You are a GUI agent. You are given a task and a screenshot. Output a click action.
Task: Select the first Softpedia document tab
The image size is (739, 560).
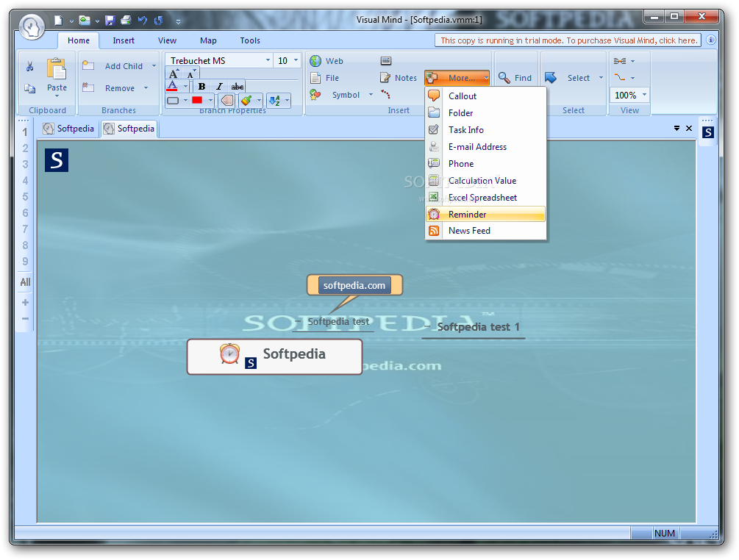pyautogui.click(x=69, y=129)
